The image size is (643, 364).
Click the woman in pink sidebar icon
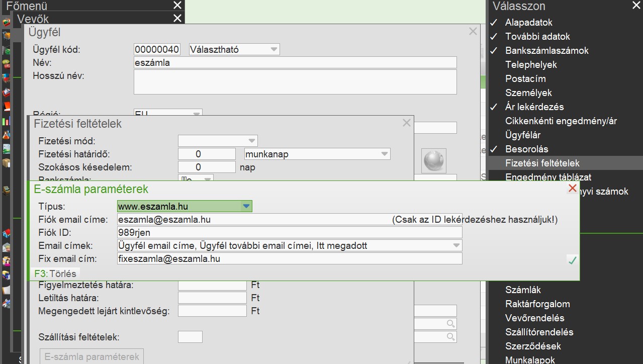coord(6,262)
